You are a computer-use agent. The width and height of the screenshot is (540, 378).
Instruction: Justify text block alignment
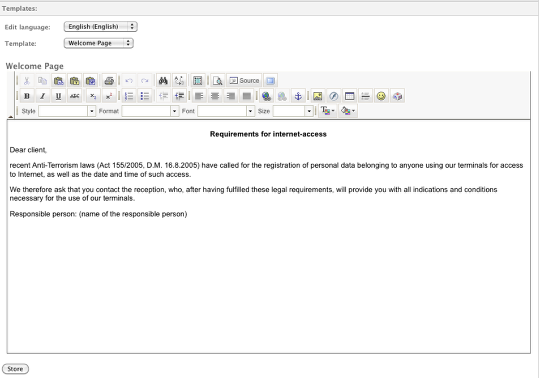coord(247,96)
